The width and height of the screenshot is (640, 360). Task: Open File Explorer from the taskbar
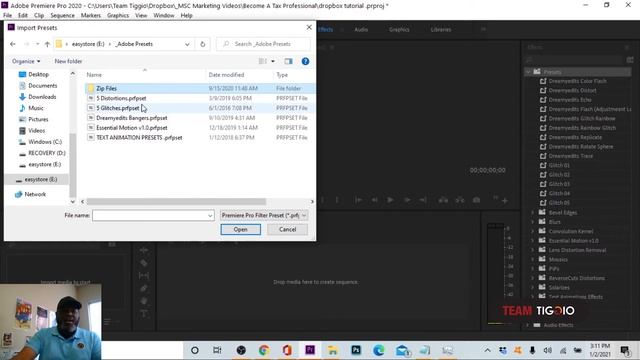(x=333, y=350)
